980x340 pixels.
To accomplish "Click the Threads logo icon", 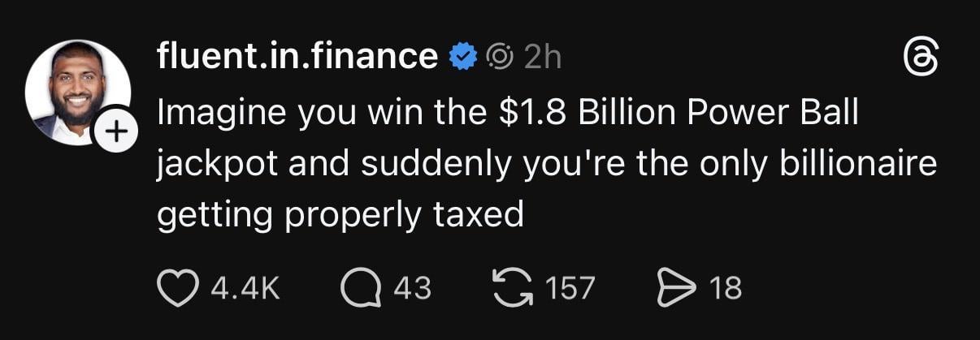I will click(921, 59).
